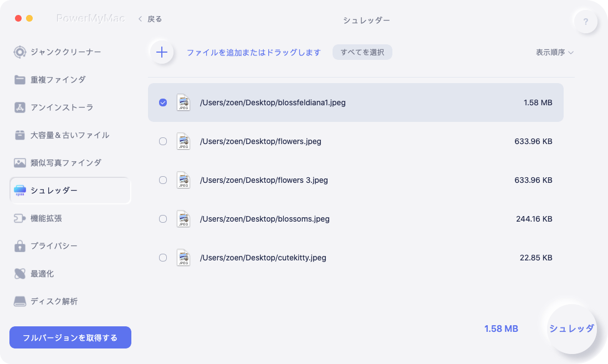Click the JPEG file icon for flowers 3.jpeg
Screen dimensions: 608x364
[x=183, y=180]
